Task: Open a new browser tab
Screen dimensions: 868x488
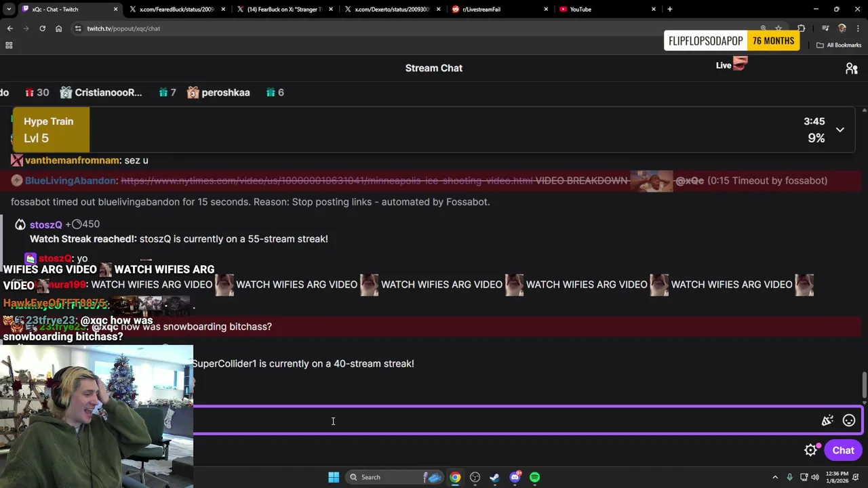Action: 669,9
